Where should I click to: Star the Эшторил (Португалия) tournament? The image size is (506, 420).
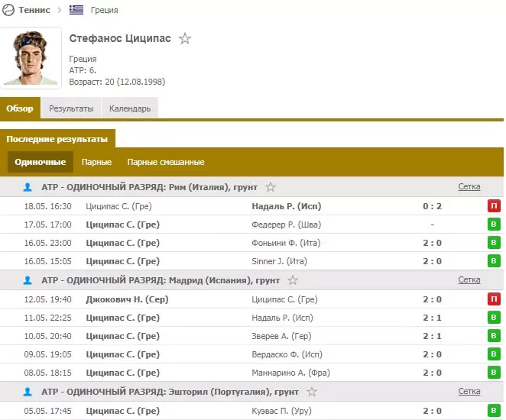point(312,392)
